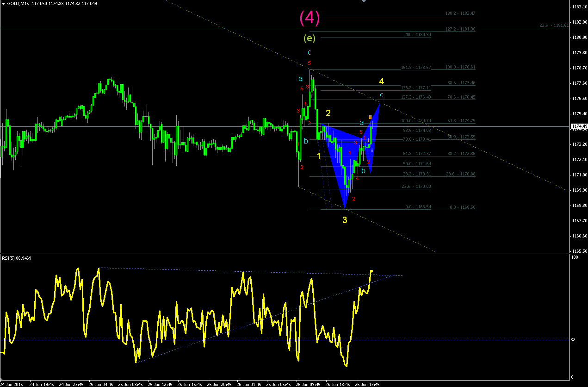Pick Fibonacci level 50.0 - 1173.55
Image resolution: width=588 pixels, height=387 pixels.
tap(461, 137)
